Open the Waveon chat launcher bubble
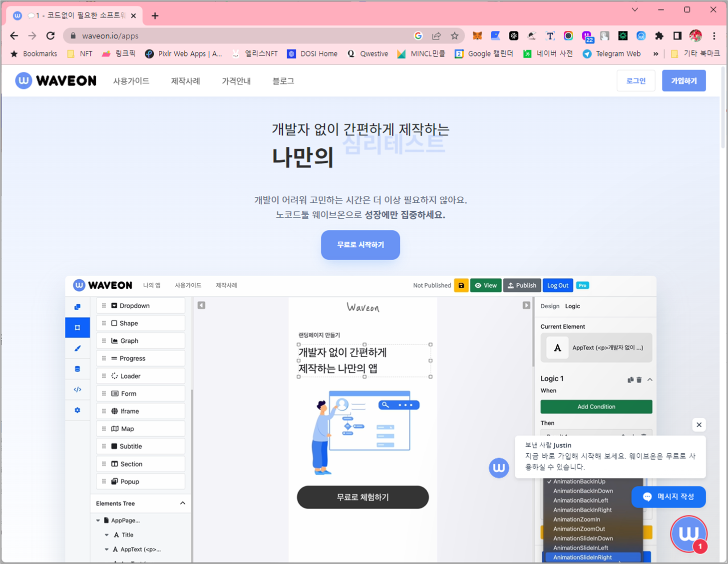Screen dimensions: 728x564 pos(689,534)
